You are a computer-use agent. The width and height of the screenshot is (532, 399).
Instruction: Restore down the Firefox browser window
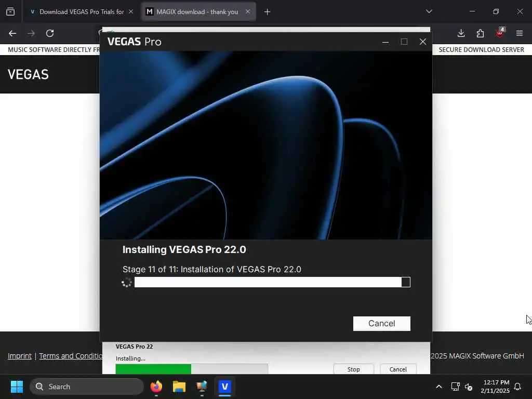(496, 11)
